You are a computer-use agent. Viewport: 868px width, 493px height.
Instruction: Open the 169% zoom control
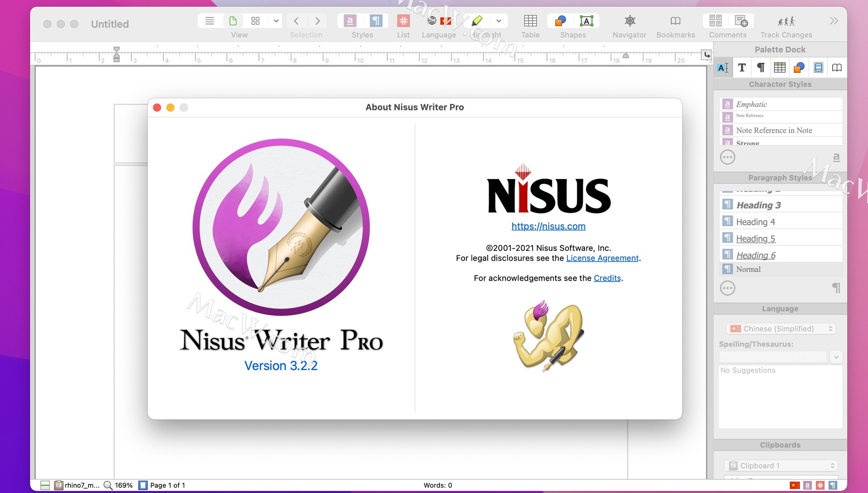pos(118,485)
